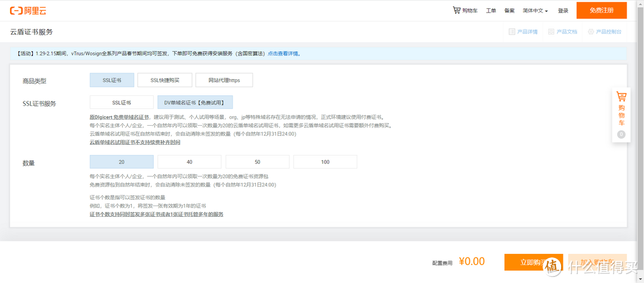The width and height of the screenshot is (644, 283).
Task: Click 购物车 text in header
Action: point(470,11)
